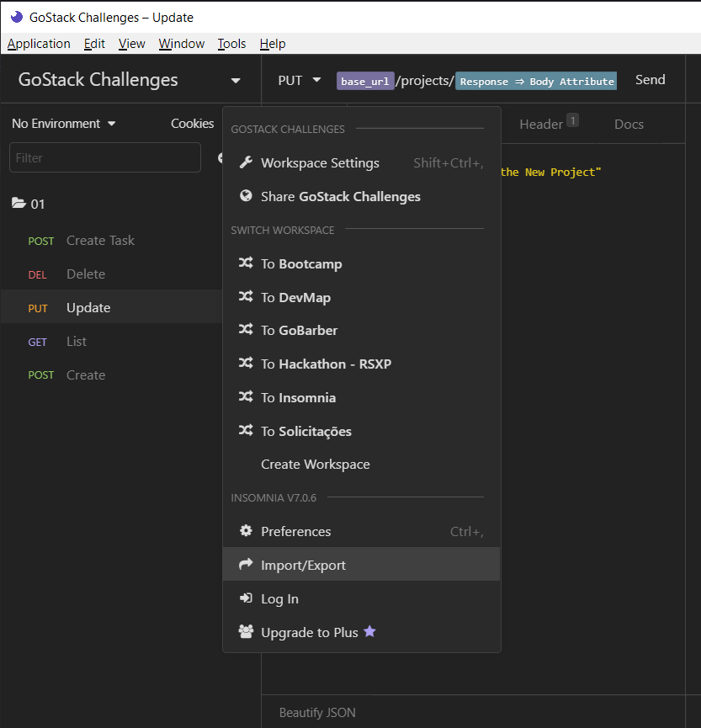
Task: Open the Help menu
Action: [273, 44]
